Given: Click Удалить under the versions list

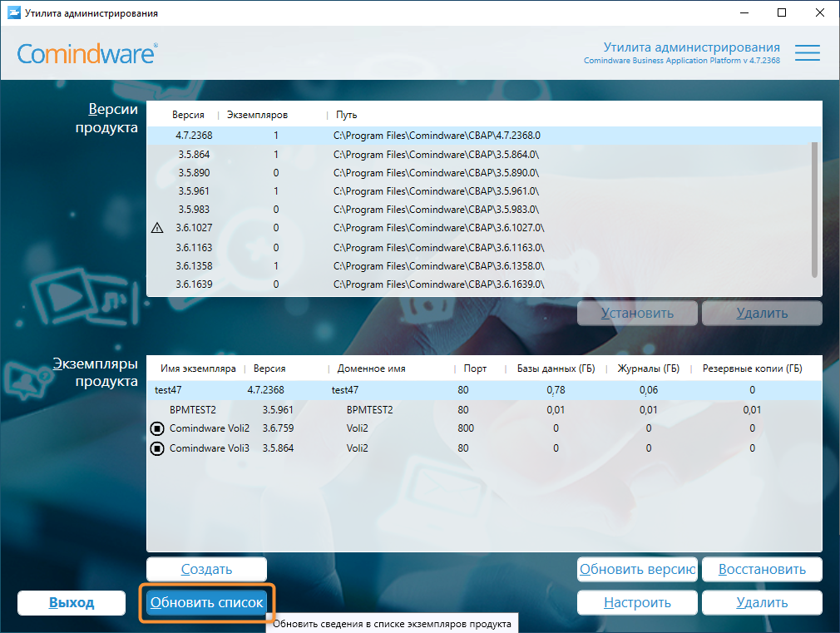Looking at the screenshot, I should [x=762, y=313].
